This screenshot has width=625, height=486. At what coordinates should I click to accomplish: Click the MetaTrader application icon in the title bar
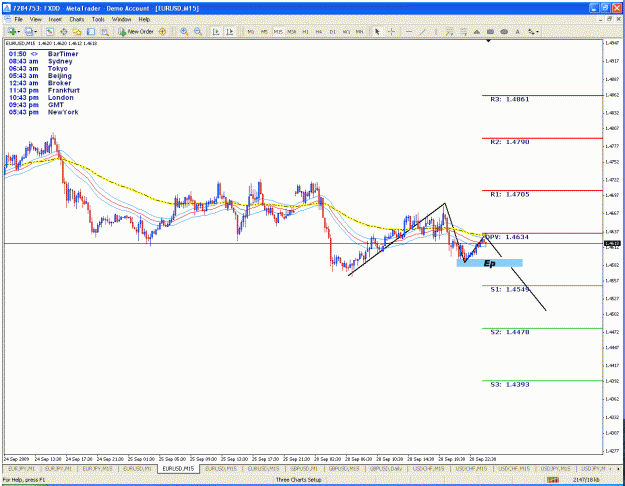[8, 8]
